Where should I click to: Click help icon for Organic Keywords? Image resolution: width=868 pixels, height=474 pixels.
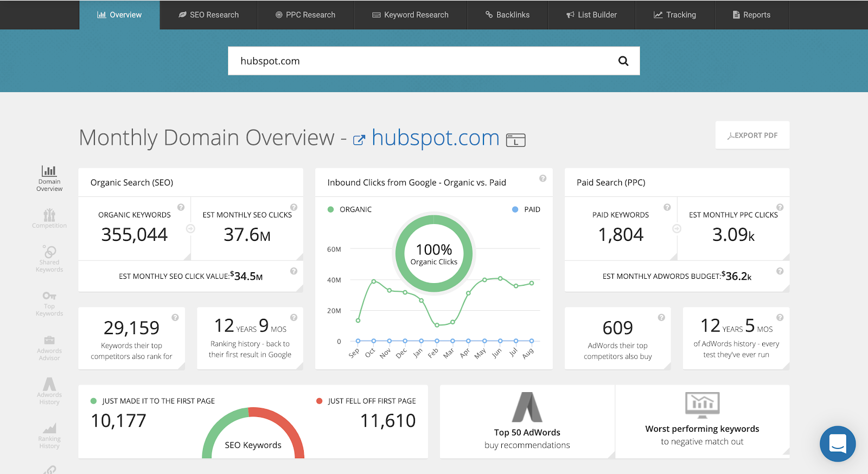point(181,207)
